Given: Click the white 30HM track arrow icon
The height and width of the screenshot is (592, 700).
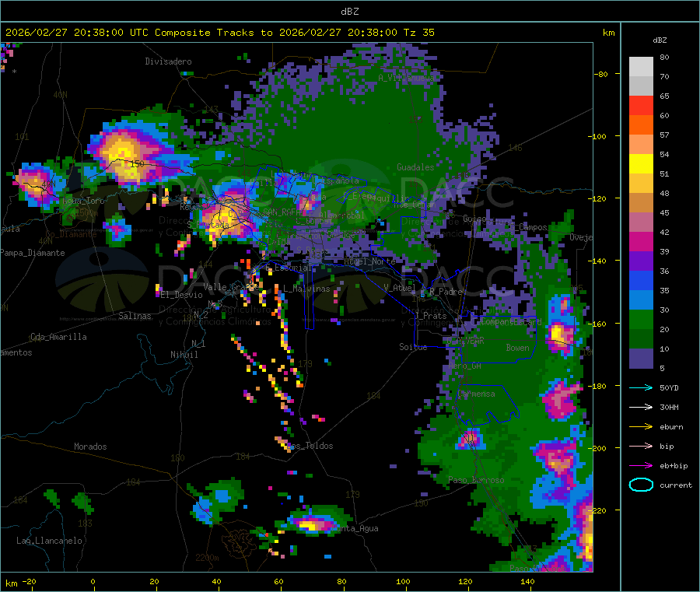Looking at the screenshot, I should (641, 407).
